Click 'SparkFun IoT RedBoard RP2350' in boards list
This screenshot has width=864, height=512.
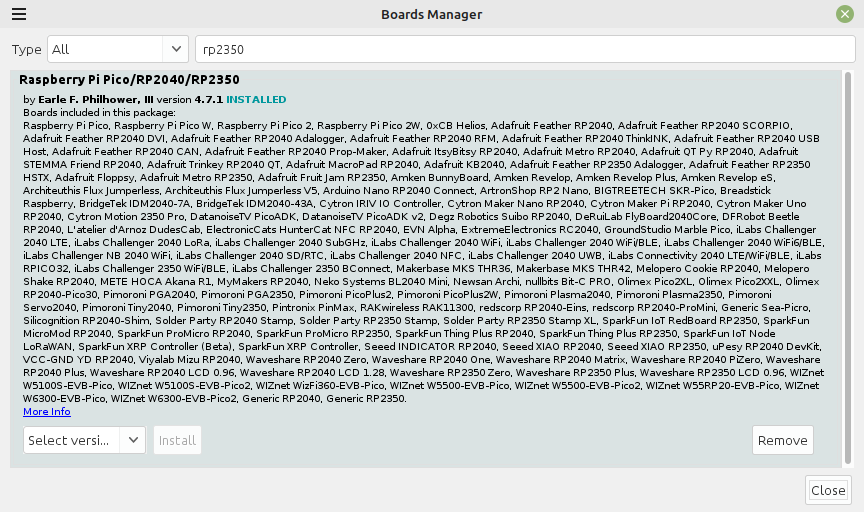pos(679,321)
